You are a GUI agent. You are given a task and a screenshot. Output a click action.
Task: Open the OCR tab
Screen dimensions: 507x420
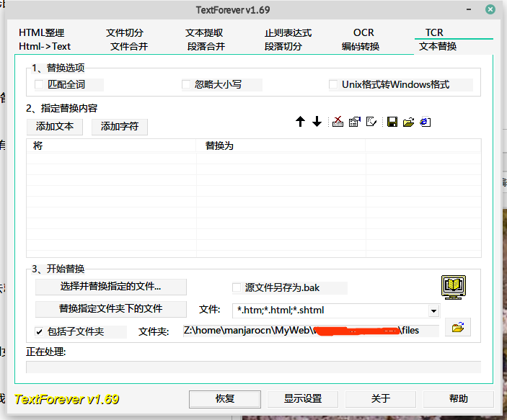(x=363, y=32)
